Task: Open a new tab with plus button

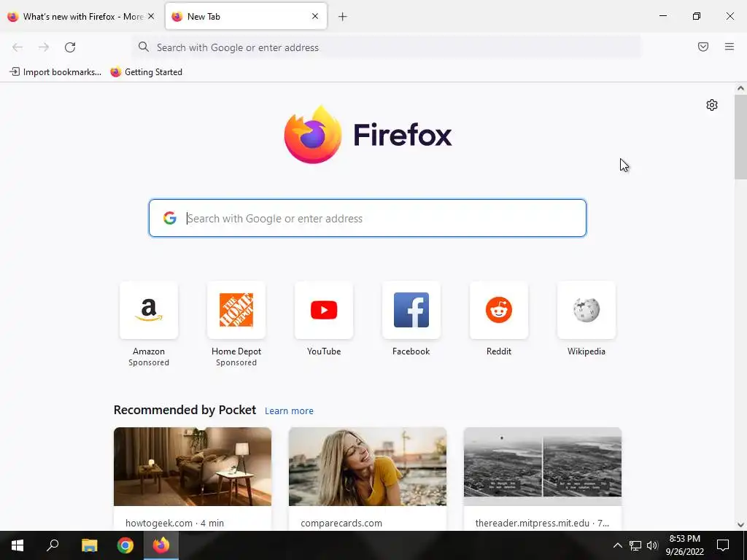Action: click(x=343, y=17)
